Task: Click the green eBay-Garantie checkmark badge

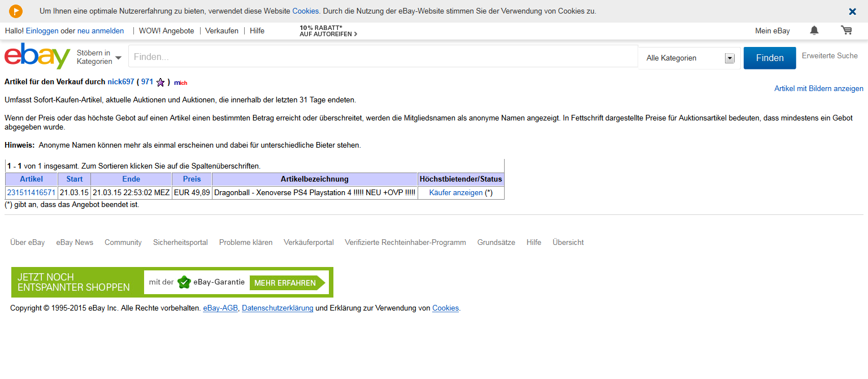Action: coord(184,282)
